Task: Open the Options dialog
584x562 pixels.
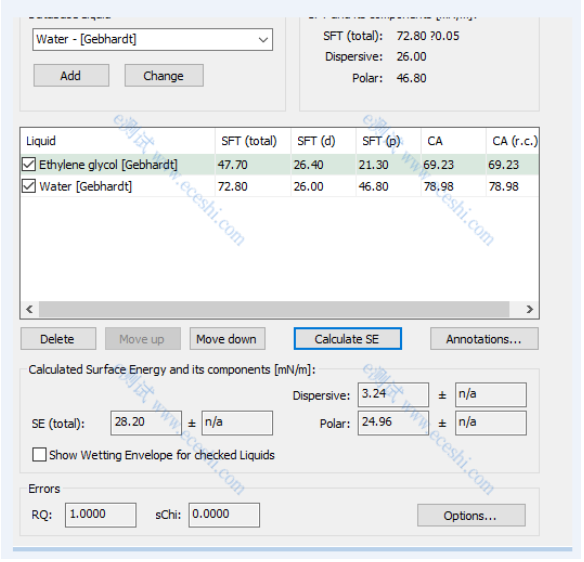Action: pos(471,515)
